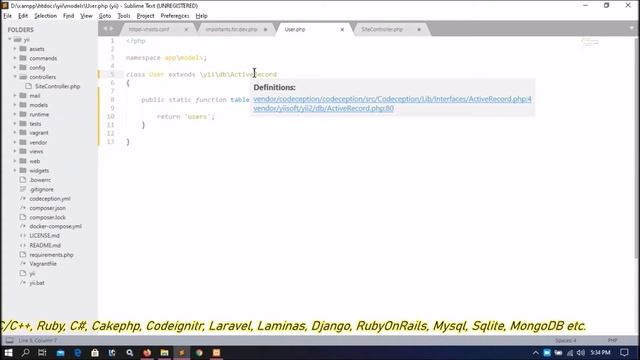
Task: Open yii.bat in sidebar
Action: 37,282
